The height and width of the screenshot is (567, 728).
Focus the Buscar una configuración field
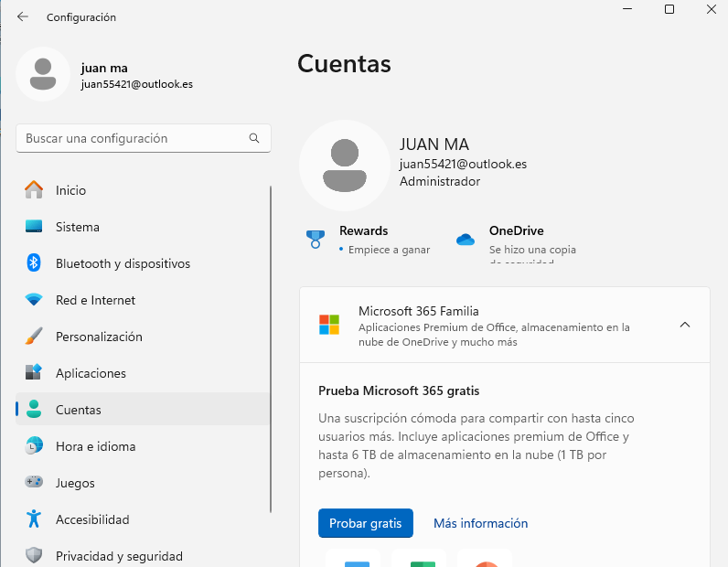click(143, 138)
